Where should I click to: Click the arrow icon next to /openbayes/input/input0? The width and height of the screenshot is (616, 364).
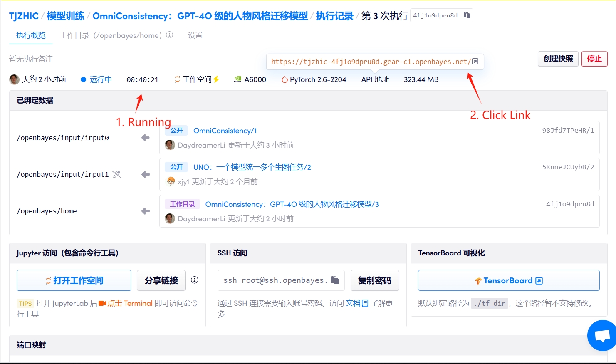[145, 138]
